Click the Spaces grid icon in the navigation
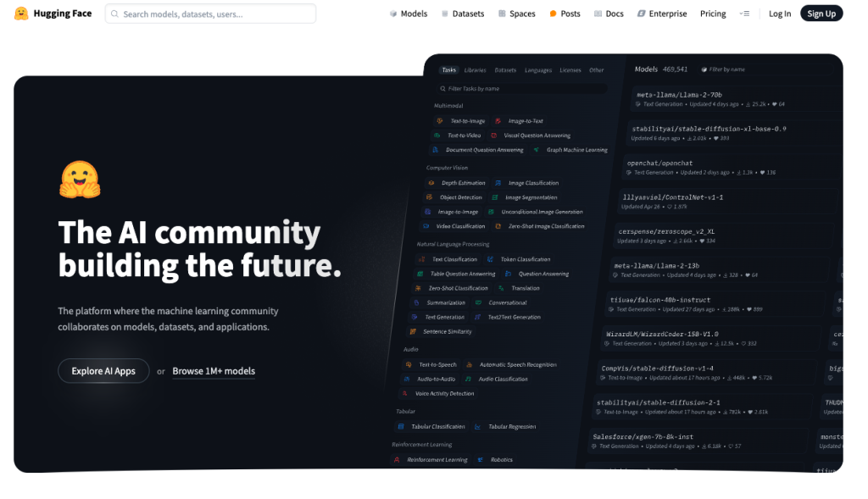 pyautogui.click(x=502, y=14)
